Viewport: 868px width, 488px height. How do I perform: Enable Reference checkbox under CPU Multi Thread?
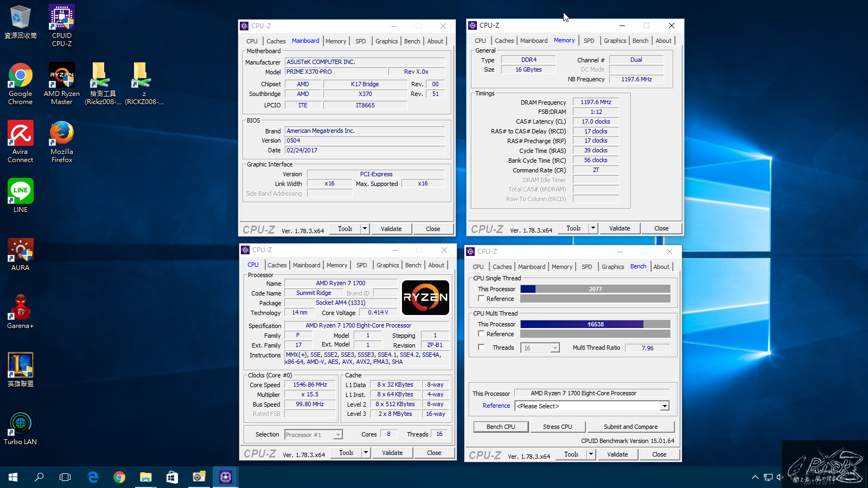pyautogui.click(x=481, y=334)
